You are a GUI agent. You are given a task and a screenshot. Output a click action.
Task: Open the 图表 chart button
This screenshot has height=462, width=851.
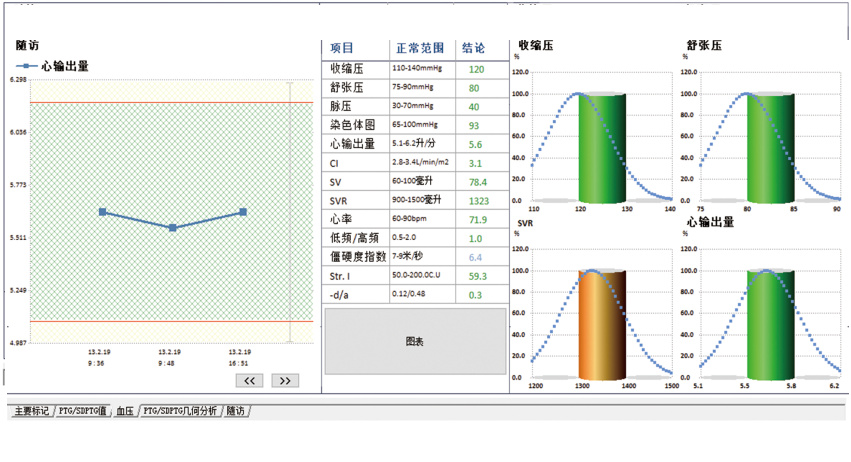pos(415,341)
